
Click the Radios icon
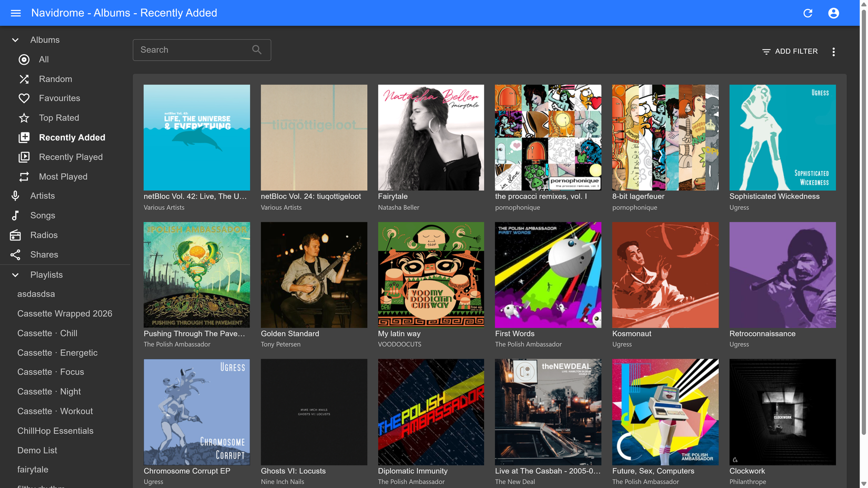(15, 235)
